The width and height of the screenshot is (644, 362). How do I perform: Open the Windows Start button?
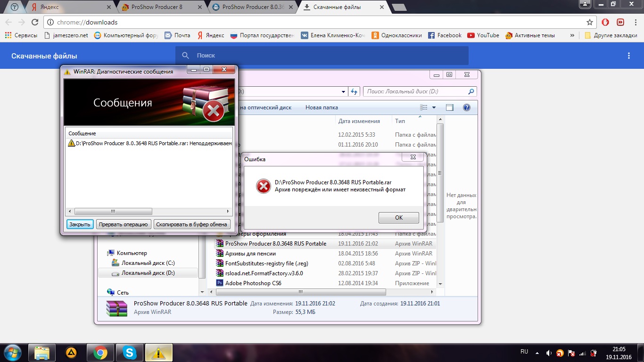(12, 353)
